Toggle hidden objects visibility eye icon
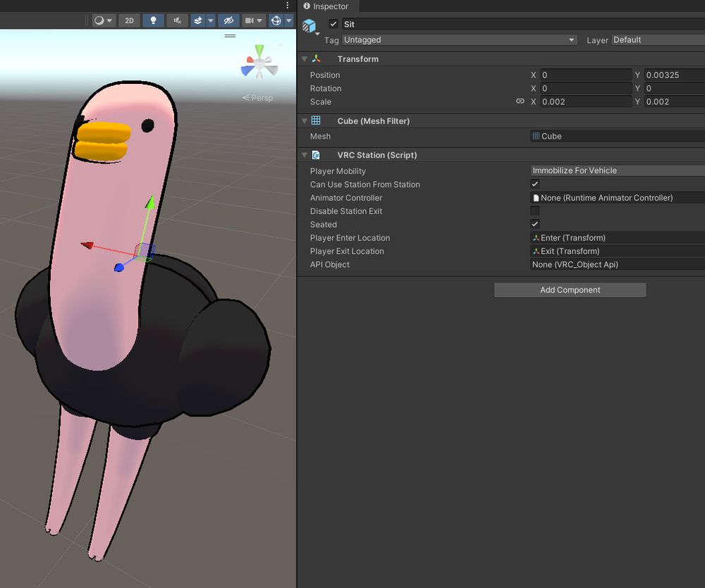The width and height of the screenshot is (705, 588). point(228,20)
